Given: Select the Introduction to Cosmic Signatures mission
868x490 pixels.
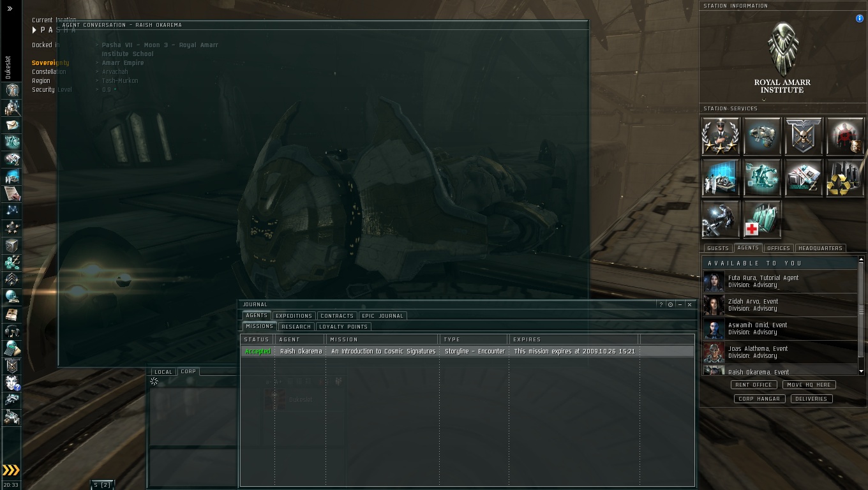Looking at the screenshot, I should click(467, 352).
